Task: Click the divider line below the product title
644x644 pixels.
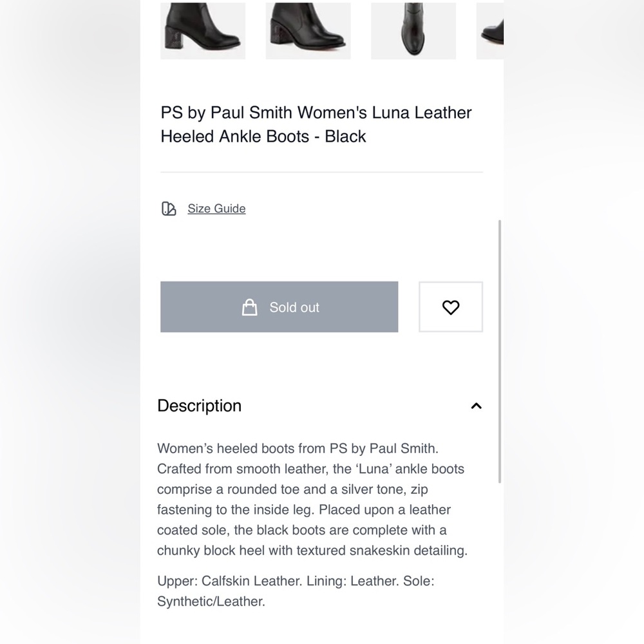Action: [x=321, y=172]
